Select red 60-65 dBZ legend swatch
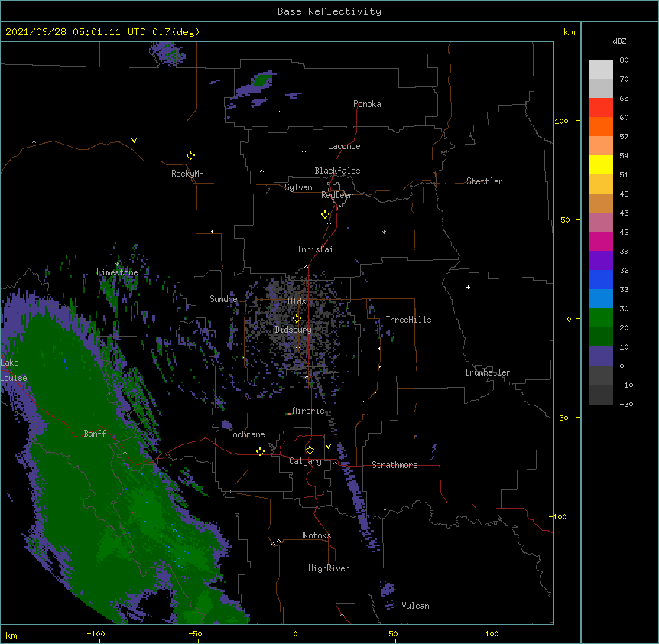The width and height of the screenshot is (659, 644). pos(601,108)
